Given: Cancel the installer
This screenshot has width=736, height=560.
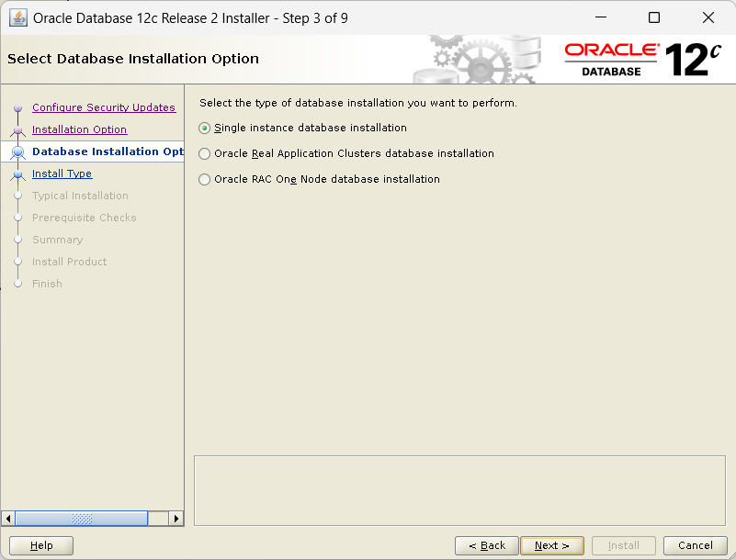Looking at the screenshot, I should tap(696, 545).
